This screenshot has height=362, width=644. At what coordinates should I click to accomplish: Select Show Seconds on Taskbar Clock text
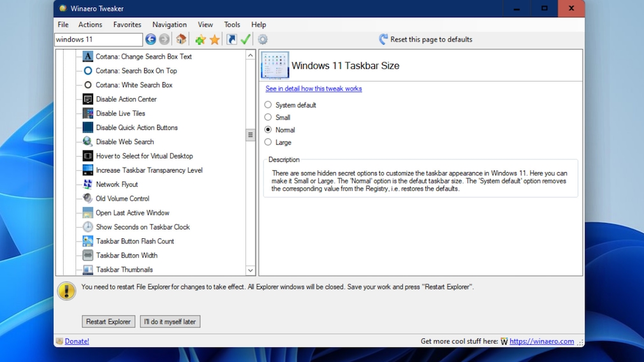(x=143, y=227)
